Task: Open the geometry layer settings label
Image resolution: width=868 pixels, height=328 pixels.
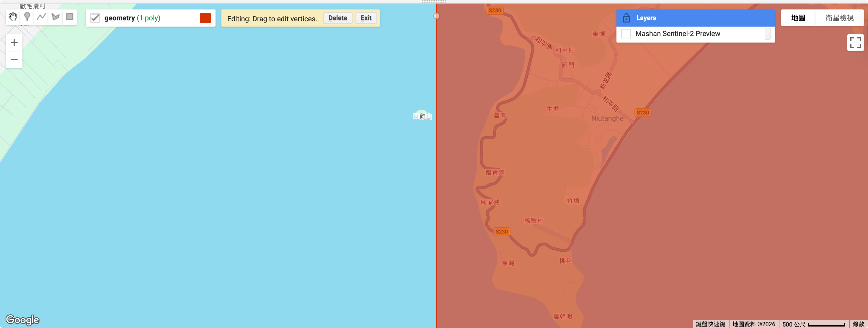Action: 132,18
